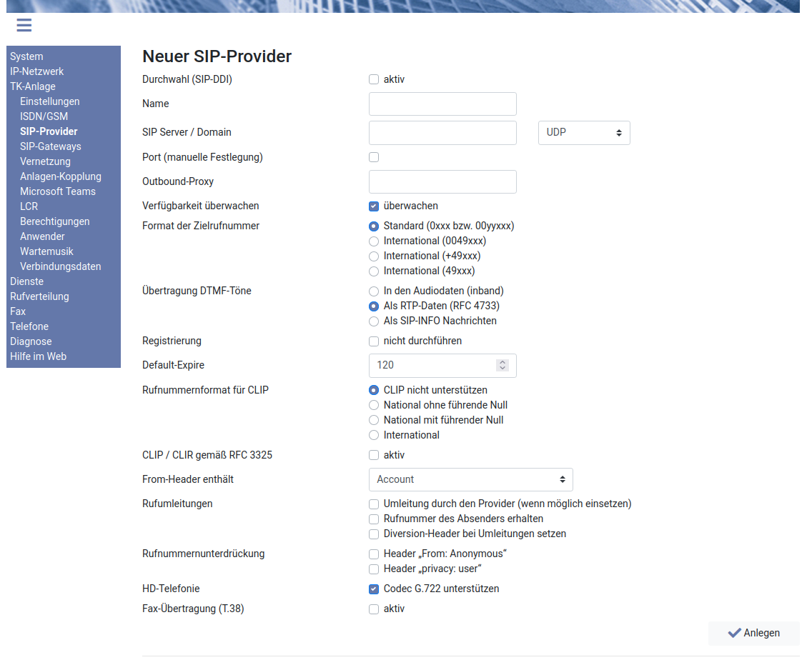812x660 pixels.
Task: Expand the From-Header enthält dropdown
Action: coord(470,479)
